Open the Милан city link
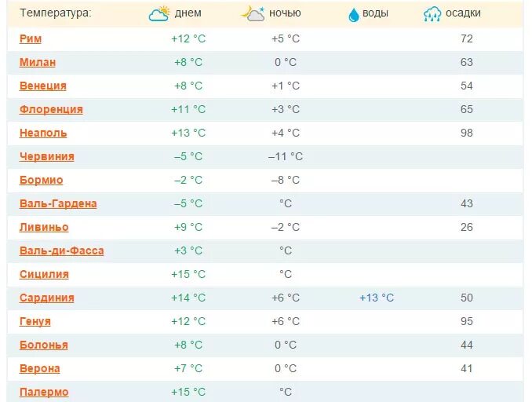 click(x=38, y=62)
